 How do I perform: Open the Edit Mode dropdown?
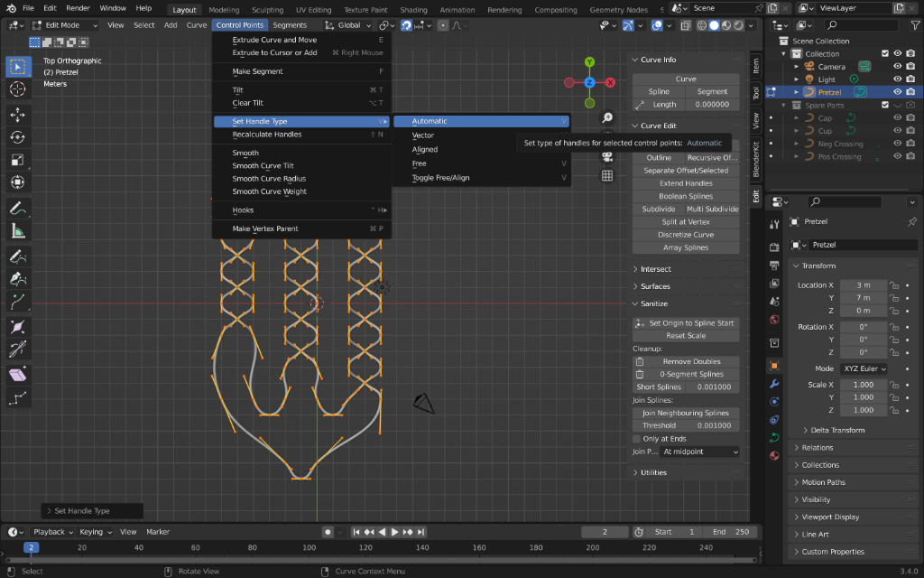pos(63,25)
